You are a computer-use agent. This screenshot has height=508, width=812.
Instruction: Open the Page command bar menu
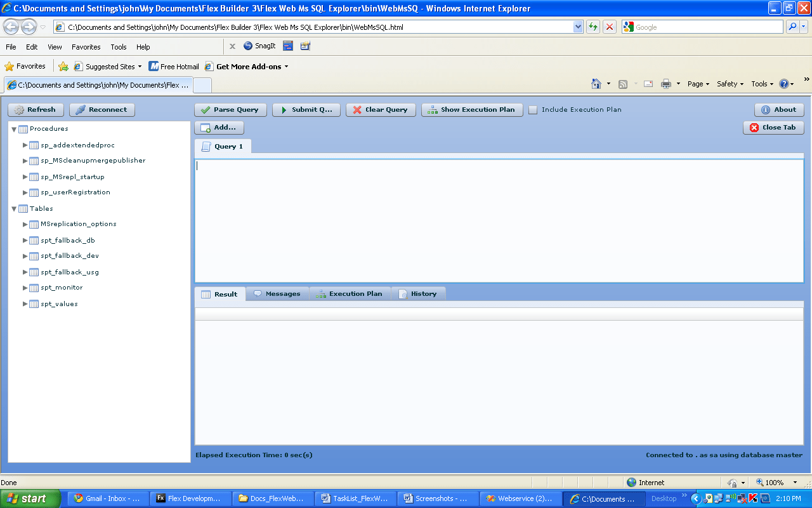pyautogui.click(x=698, y=84)
